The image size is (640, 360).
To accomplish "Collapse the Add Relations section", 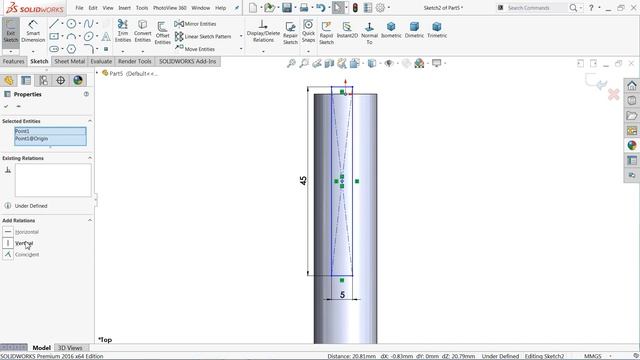I will (x=90, y=220).
